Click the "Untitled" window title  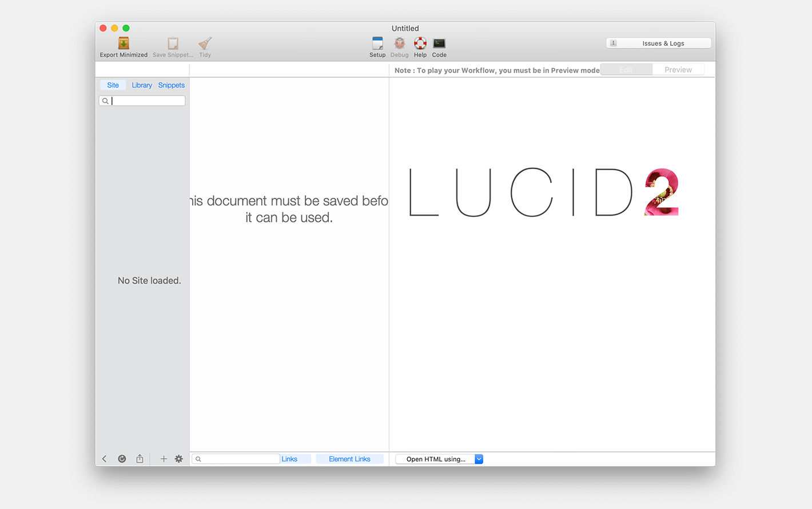(405, 29)
